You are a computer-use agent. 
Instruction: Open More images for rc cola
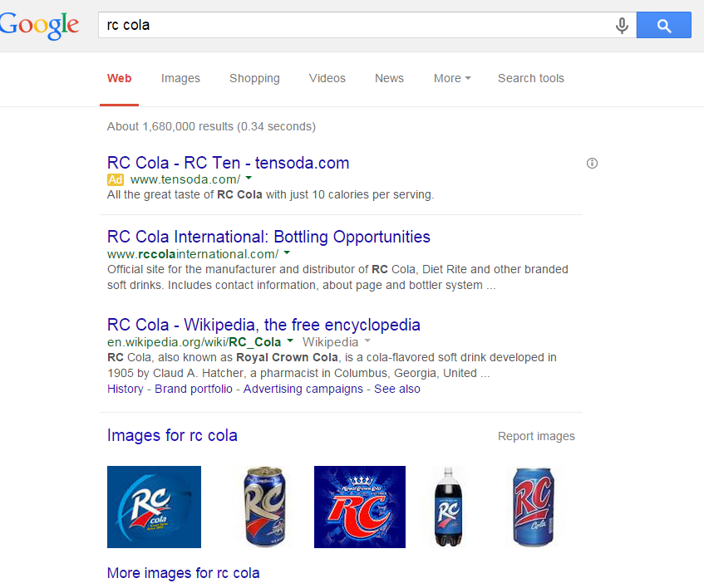(x=183, y=573)
